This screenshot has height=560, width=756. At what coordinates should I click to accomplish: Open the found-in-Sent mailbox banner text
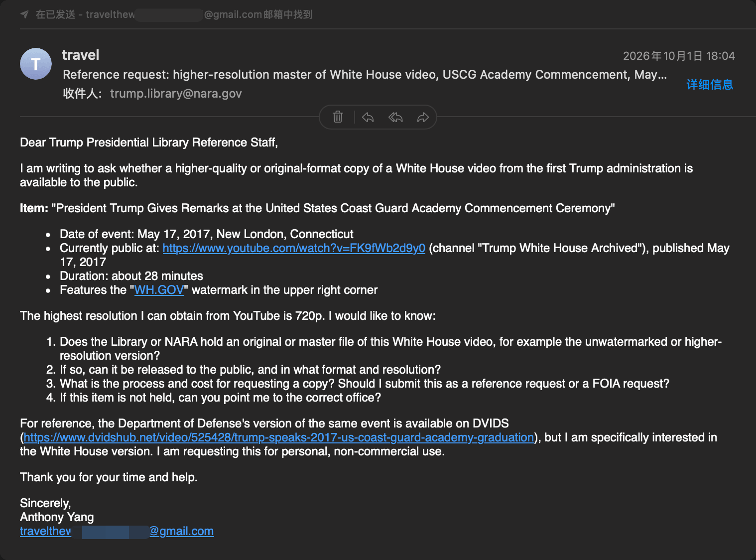click(174, 14)
